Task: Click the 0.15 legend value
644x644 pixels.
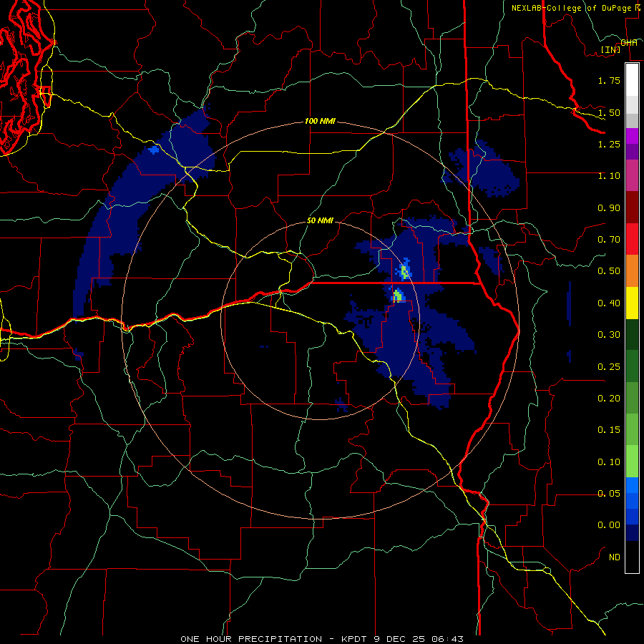Action: 609,430
